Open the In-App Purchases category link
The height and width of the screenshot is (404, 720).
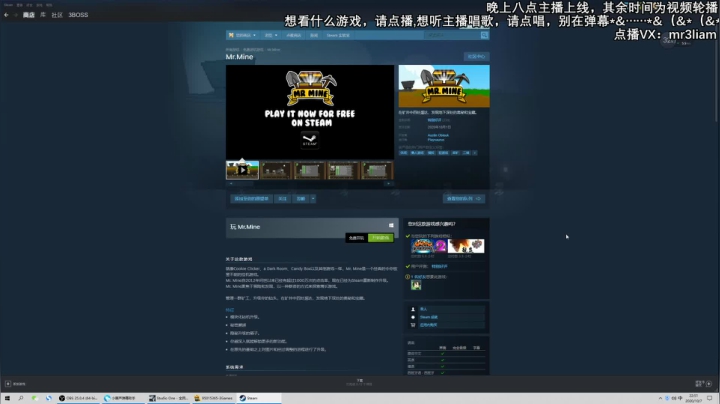[x=428, y=325]
